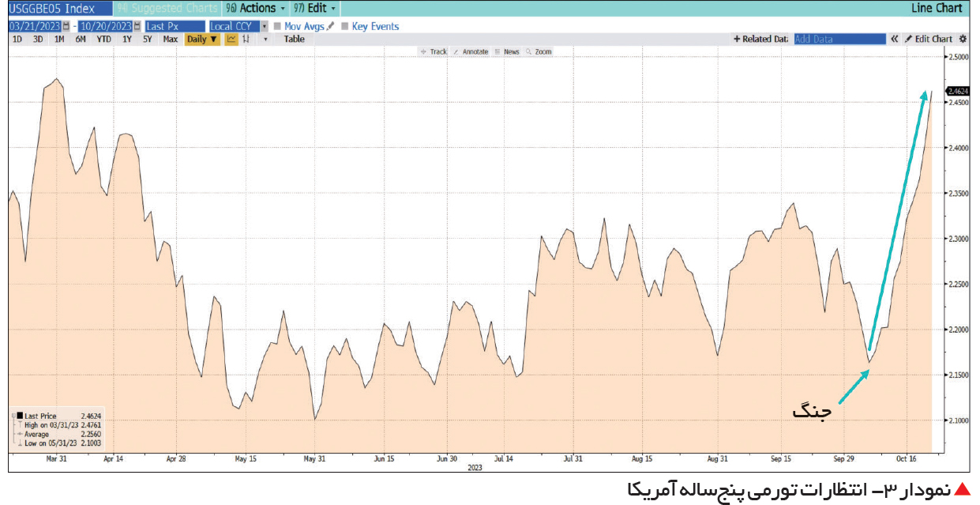Click the USGGBE05 Index security field
Viewport: 980px width, 505px height.
click(59, 9)
